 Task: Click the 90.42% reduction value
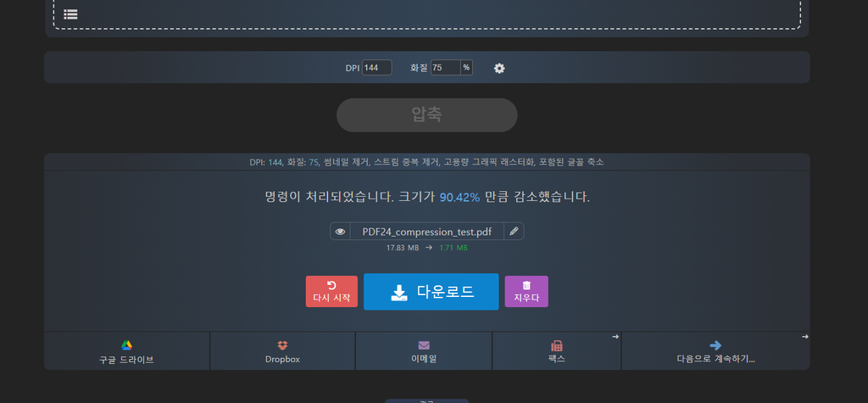point(459,198)
